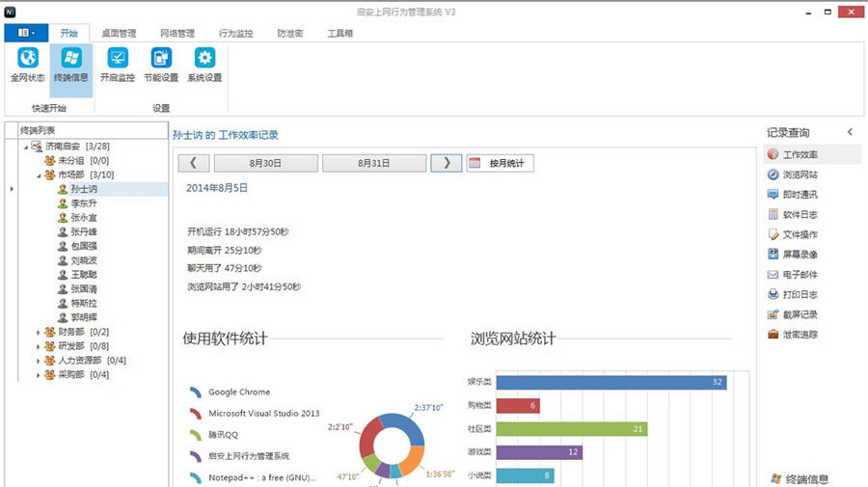This screenshot has width=868, height=487.
Task: Select user 特斯拉
Action: click(78, 303)
